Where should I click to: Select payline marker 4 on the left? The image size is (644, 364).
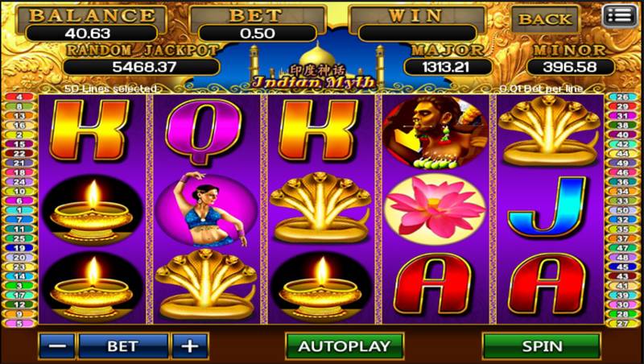[x=19, y=97]
